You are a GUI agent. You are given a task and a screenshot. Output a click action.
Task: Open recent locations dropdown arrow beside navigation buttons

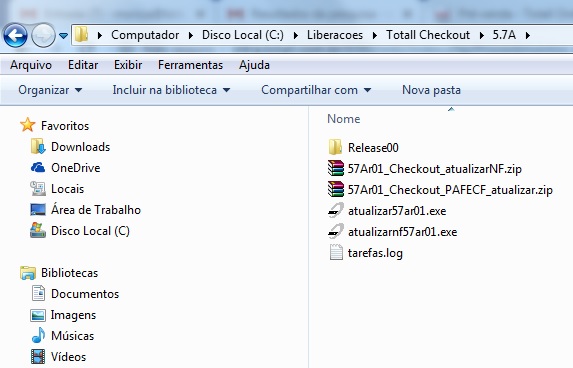click(63, 36)
